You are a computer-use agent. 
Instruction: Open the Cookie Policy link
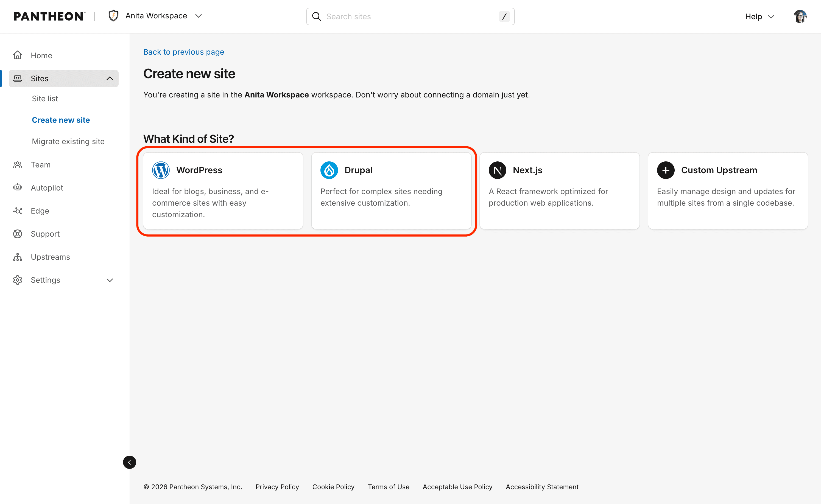(333, 487)
